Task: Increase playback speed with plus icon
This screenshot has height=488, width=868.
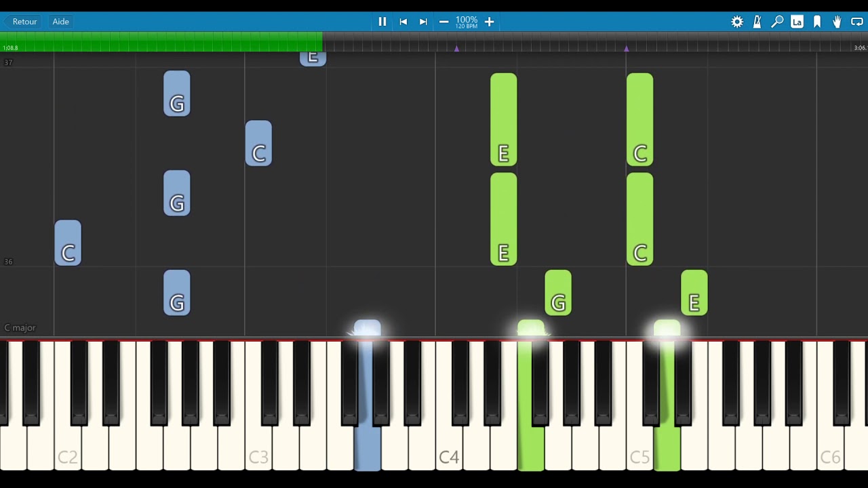Action: click(489, 22)
